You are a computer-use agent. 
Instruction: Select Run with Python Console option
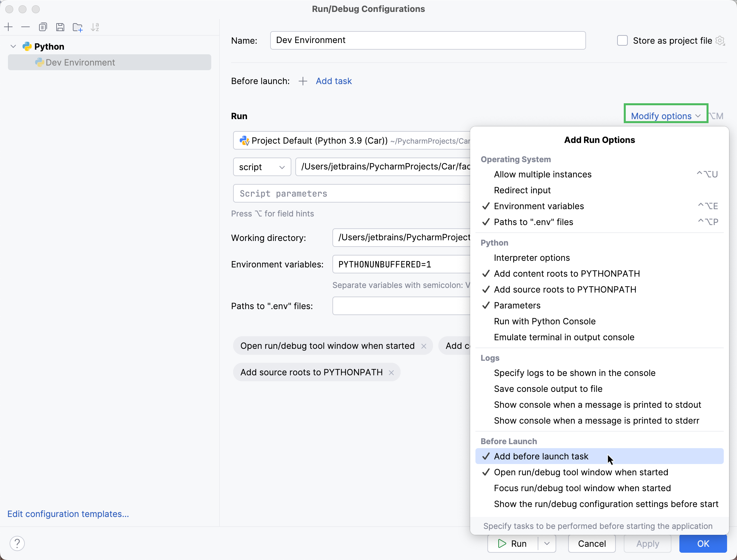(x=545, y=321)
